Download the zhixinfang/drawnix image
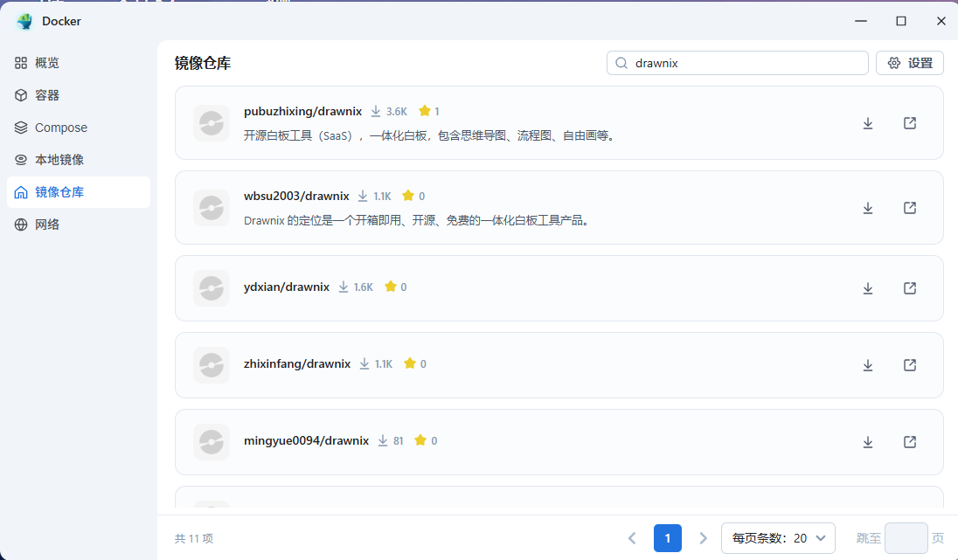 pos(868,365)
